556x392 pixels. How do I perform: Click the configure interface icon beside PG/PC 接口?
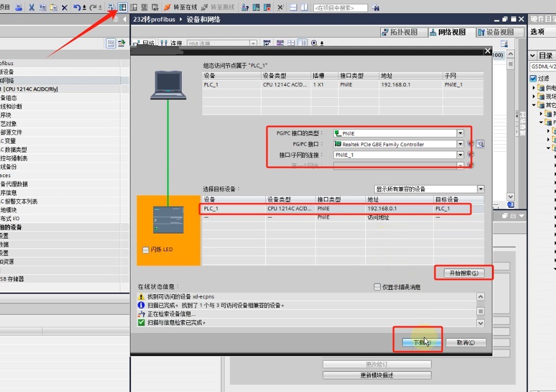click(x=480, y=144)
